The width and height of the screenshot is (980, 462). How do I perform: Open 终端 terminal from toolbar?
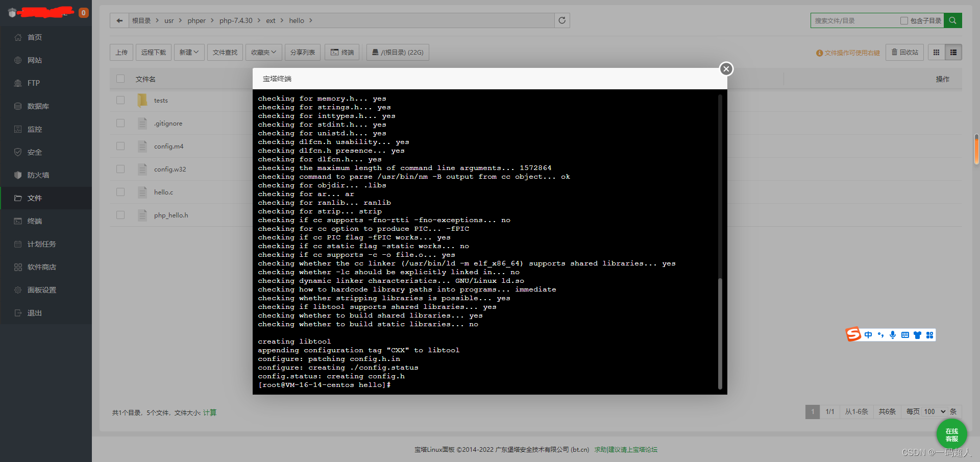click(x=342, y=52)
